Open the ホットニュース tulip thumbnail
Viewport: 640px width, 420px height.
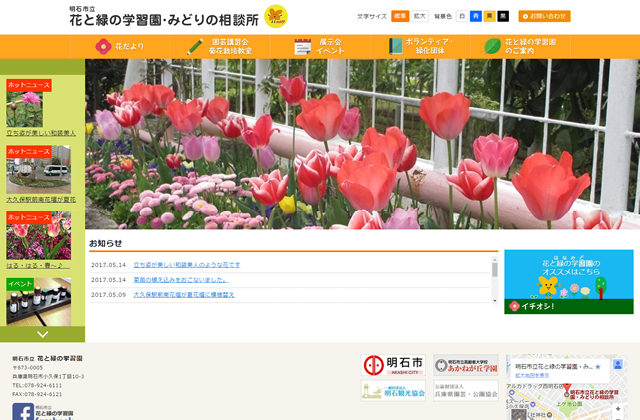pos(38,236)
